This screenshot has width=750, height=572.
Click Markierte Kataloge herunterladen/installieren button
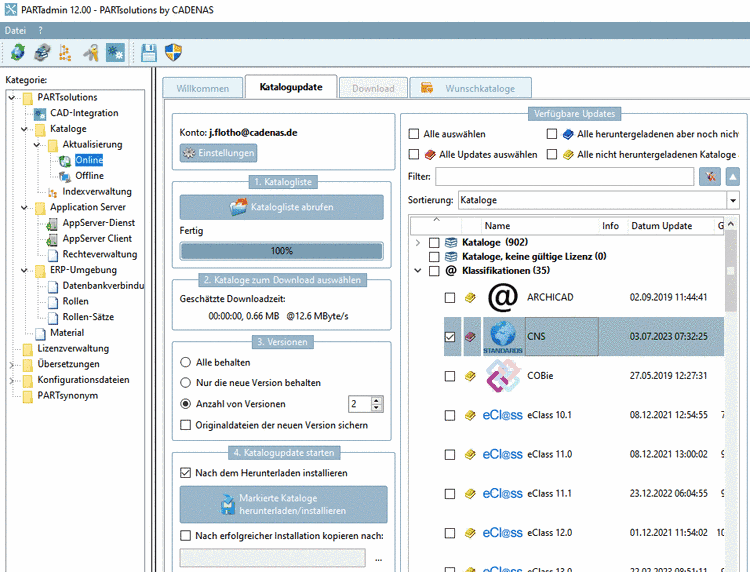[284, 505]
